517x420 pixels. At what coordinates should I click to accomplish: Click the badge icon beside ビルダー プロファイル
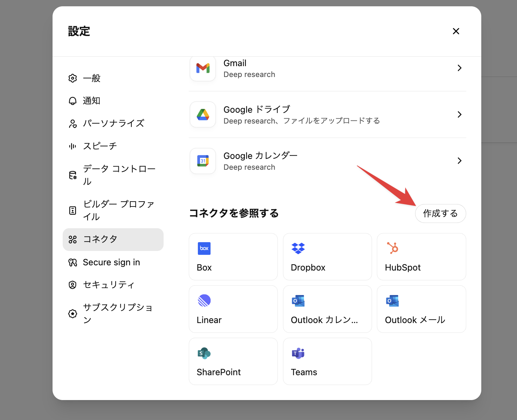73,210
